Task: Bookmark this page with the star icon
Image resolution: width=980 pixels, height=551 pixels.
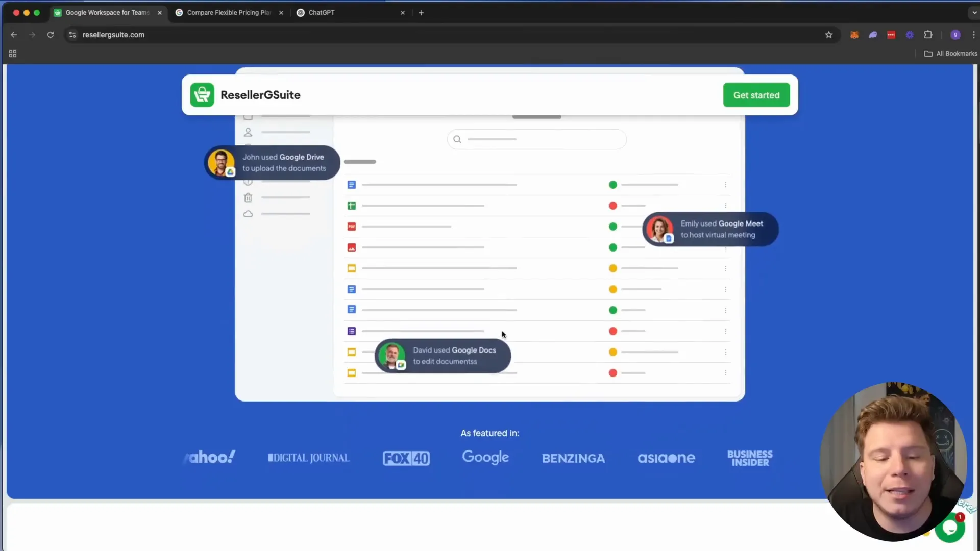Action: [x=829, y=35]
